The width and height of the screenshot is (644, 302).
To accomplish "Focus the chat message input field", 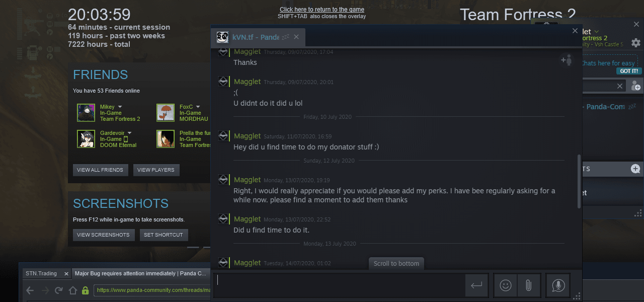I will [339, 285].
